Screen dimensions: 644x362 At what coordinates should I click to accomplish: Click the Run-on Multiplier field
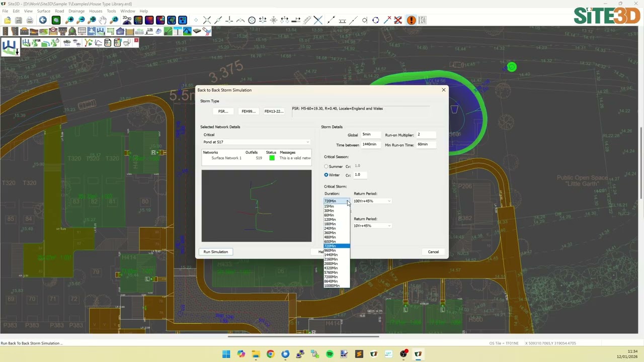(426, 135)
